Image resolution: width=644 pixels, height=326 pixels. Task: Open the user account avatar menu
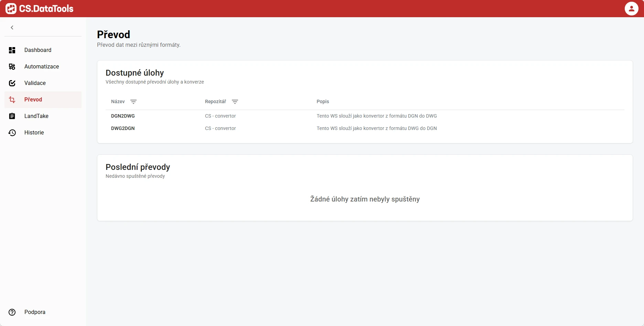(631, 9)
